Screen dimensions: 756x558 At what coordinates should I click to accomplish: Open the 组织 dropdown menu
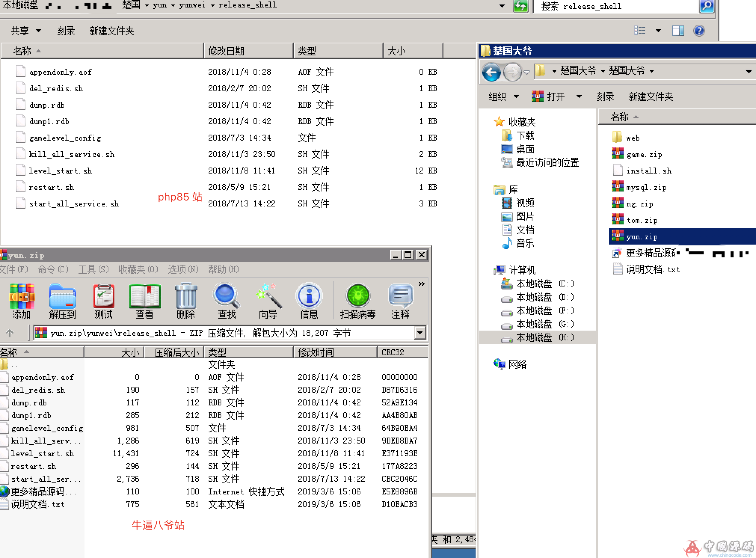pos(504,96)
